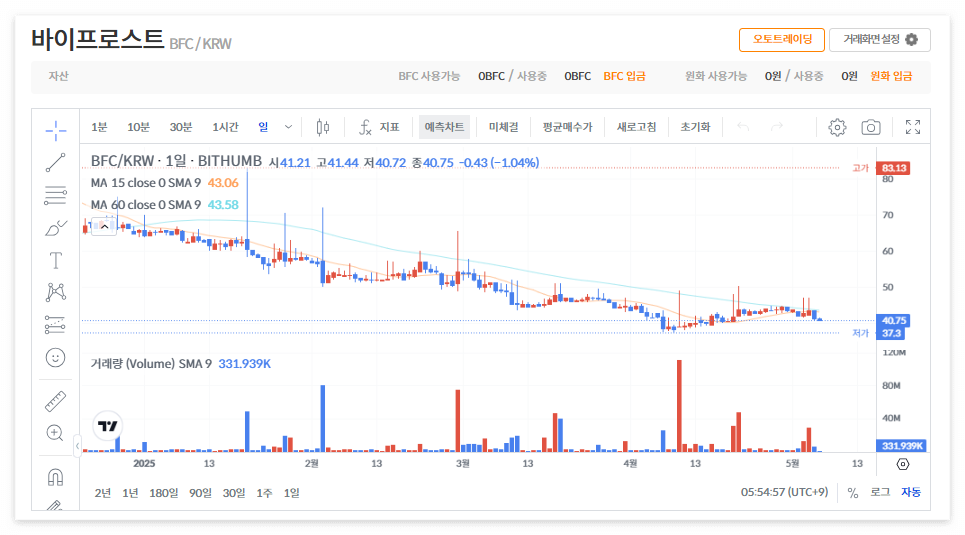This screenshot has height=535, width=965.
Task: Take a chart snapshot with camera icon
Action: click(x=870, y=127)
